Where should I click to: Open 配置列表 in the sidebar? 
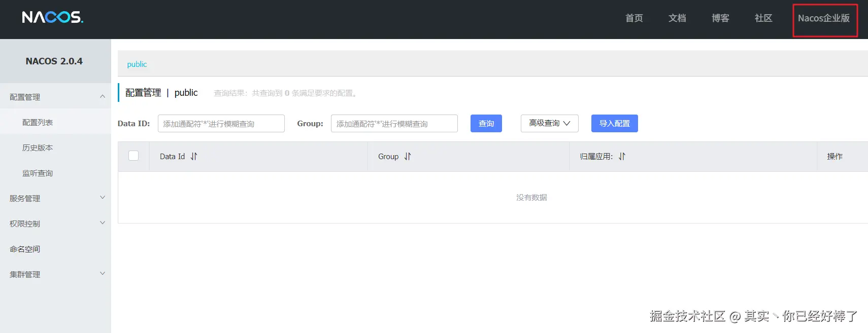(x=38, y=122)
